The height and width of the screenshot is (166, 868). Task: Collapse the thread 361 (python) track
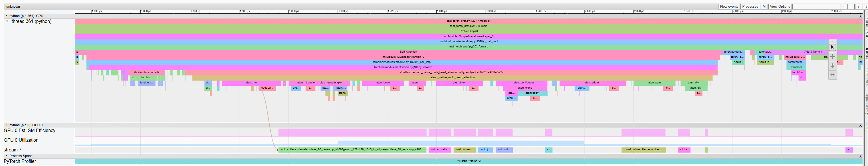[x=7, y=21]
